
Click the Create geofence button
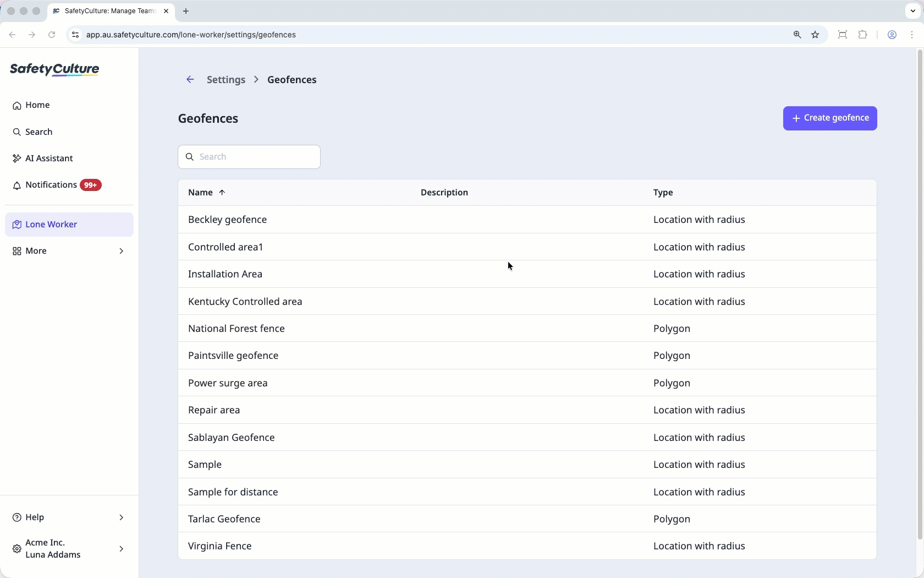point(830,118)
